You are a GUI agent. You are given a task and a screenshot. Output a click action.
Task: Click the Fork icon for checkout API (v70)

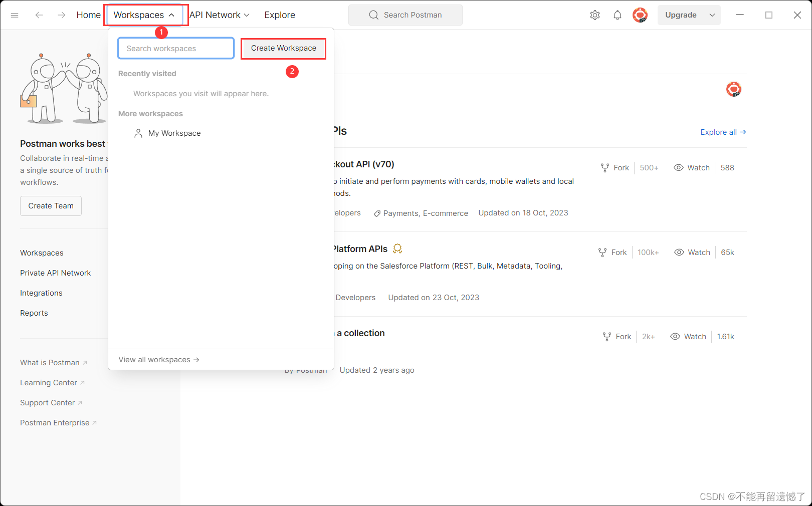click(605, 168)
